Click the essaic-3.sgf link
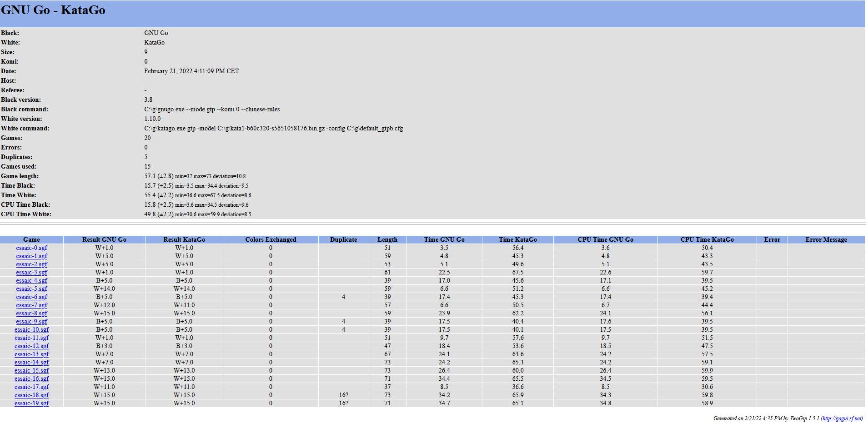Viewport: 868px width, 423px height. click(x=31, y=273)
